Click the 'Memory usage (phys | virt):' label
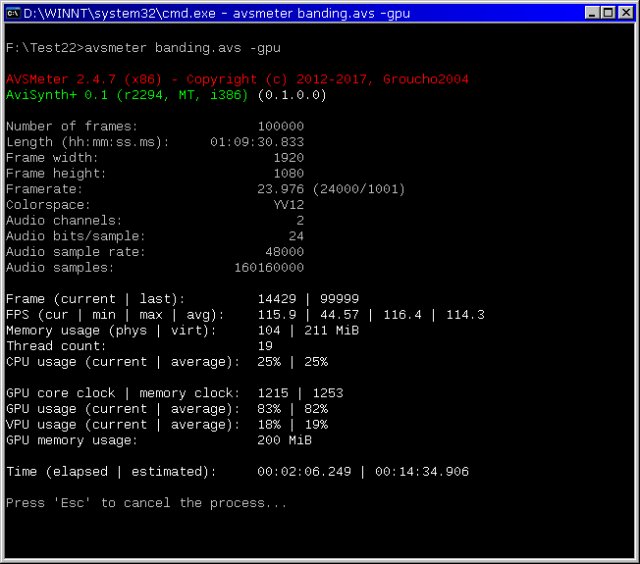Viewport: 640px width, 564px height. 111,331
